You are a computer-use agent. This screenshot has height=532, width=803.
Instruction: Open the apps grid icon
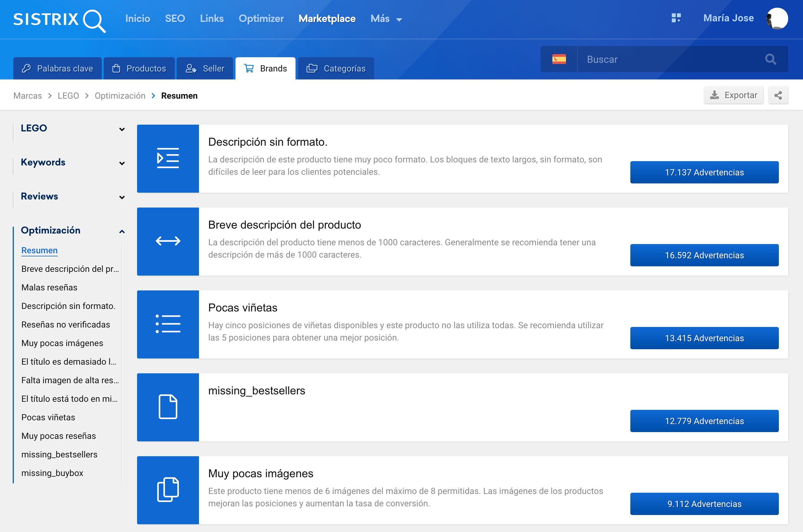pyautogui.click(x=676, y=18)
